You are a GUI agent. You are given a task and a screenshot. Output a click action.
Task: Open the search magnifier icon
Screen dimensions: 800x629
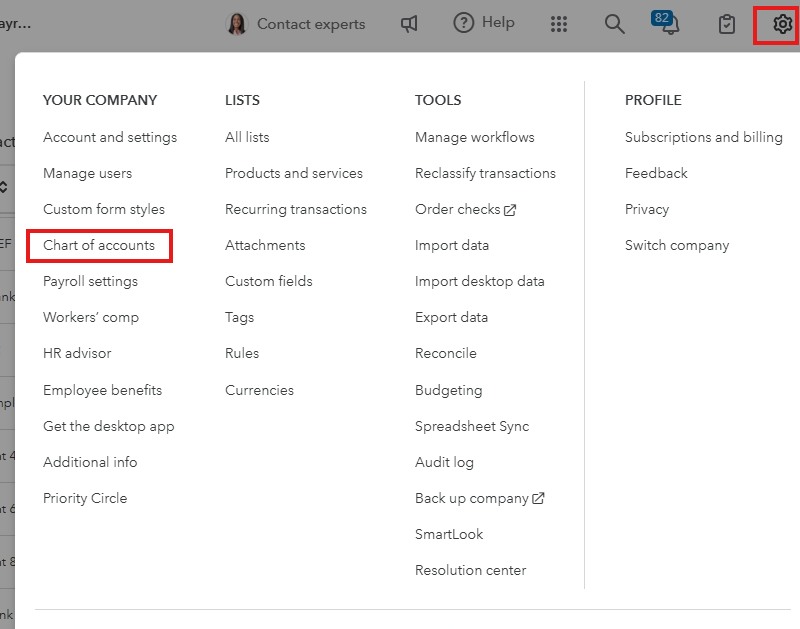(614, 24)
